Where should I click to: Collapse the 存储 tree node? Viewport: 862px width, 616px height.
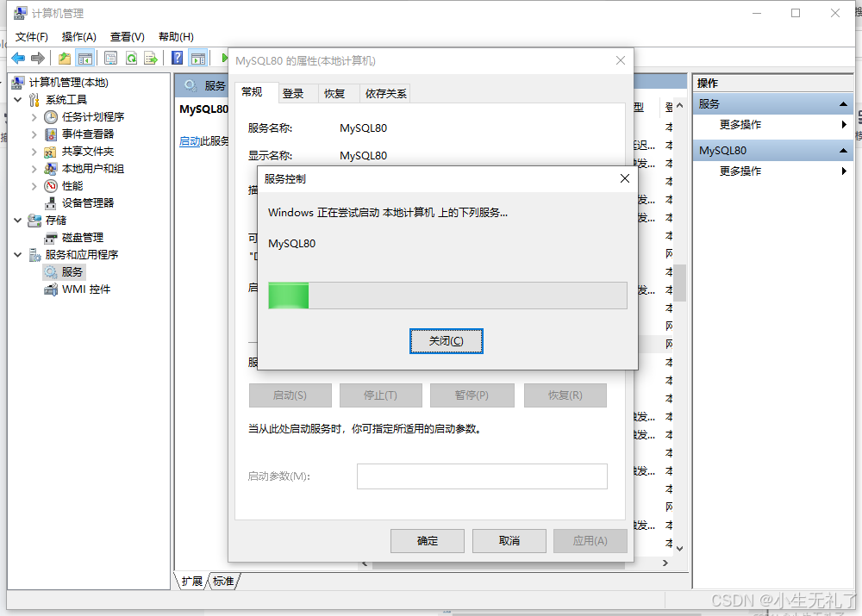pyautogui.click(x=18, y=221)
